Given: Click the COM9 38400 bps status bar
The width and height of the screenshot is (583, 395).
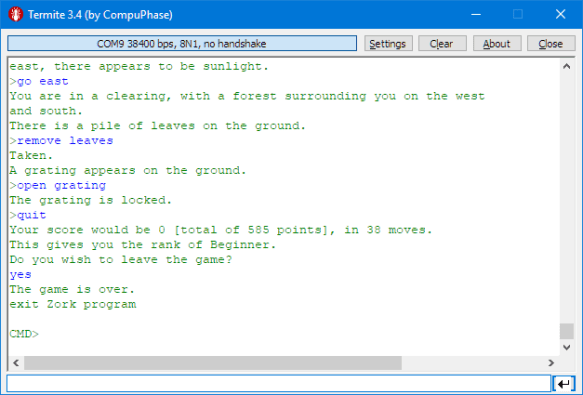Looking at the screenshot, I should 182,44.
